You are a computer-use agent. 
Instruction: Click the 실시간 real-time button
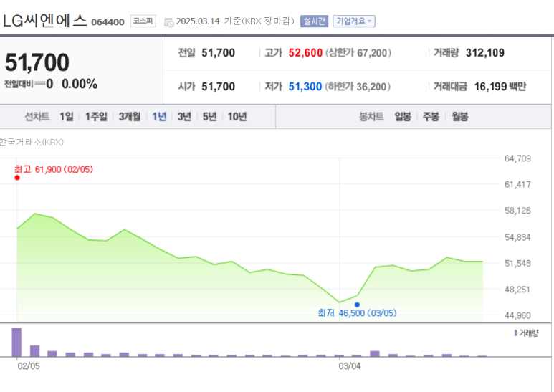tap(314, 21)
